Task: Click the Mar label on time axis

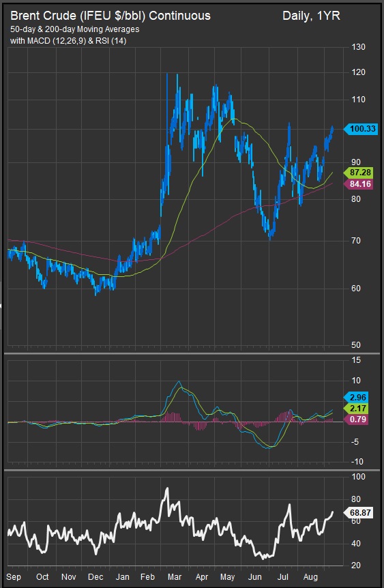Action: (175, 577)
